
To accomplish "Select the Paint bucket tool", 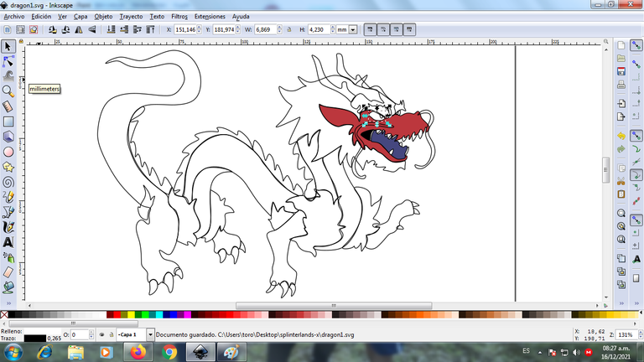I will 8,287.
